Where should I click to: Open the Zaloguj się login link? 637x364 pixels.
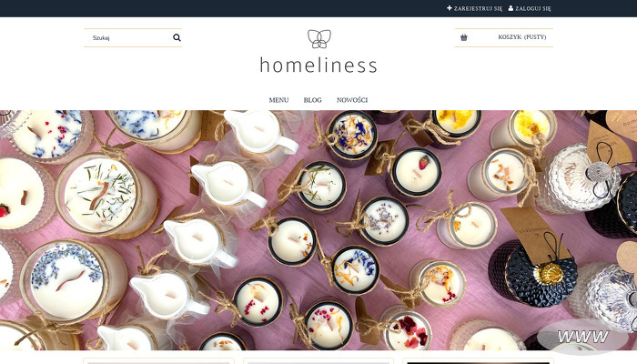533,8
